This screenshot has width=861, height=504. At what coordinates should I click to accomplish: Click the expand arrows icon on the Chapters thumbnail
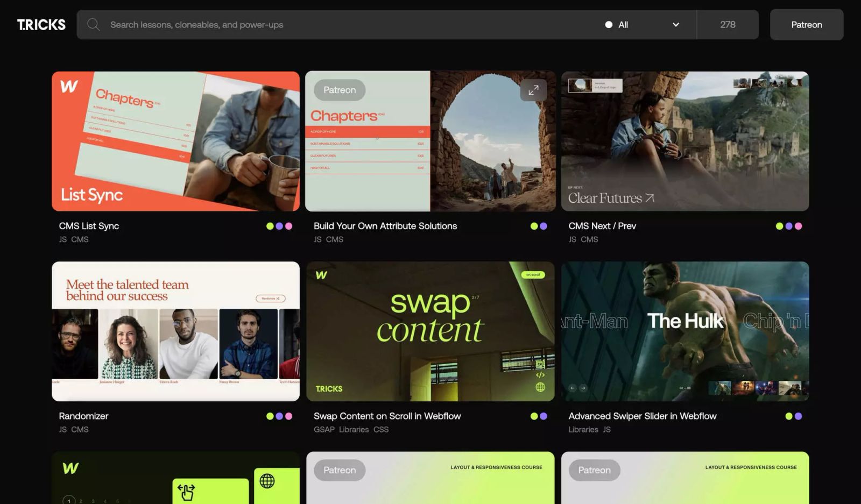click(x=533, y=90)
